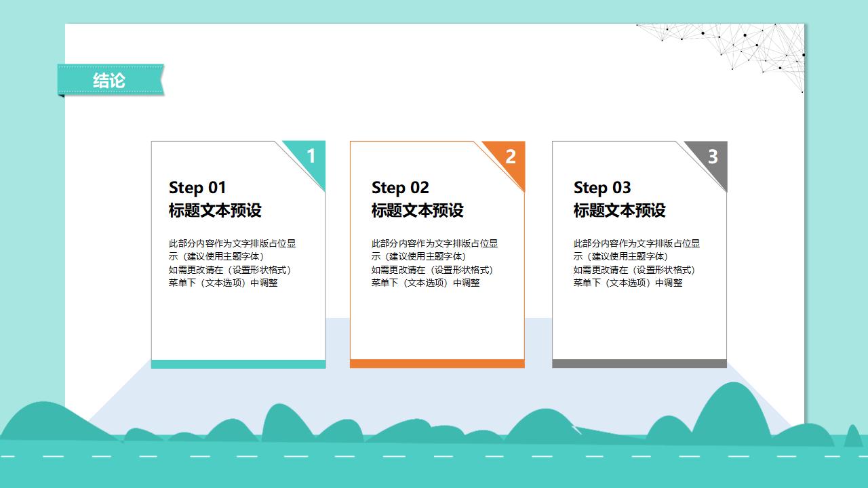Click the body text in the Step 03 card

(x=637, y=263)
